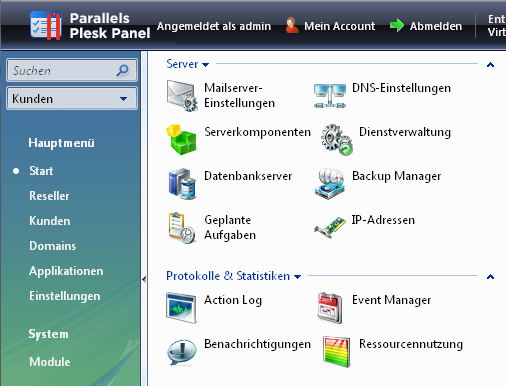Viewport: 506px width, 386px height.
Task: Select Einstellungen in the sidebar menu
Action: click(65, 296)
